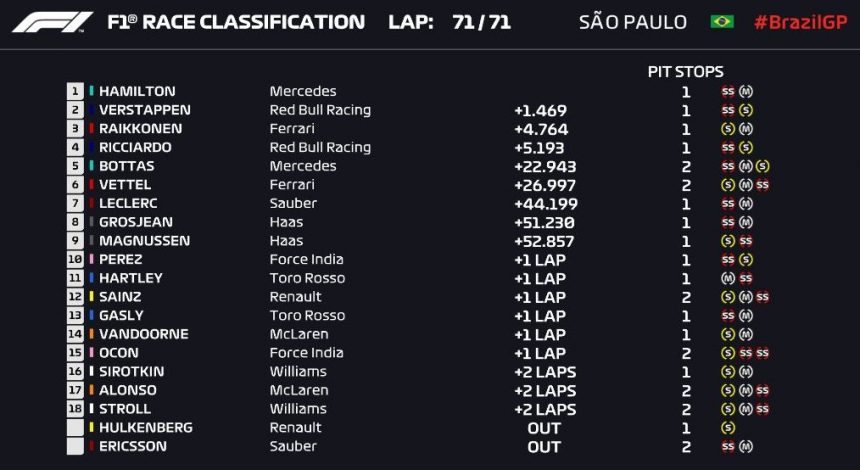Image resolution: width=860 pixels, height=470 pixels.
Task: Click Hamilton's medium tyre icon
Action: 745,91
